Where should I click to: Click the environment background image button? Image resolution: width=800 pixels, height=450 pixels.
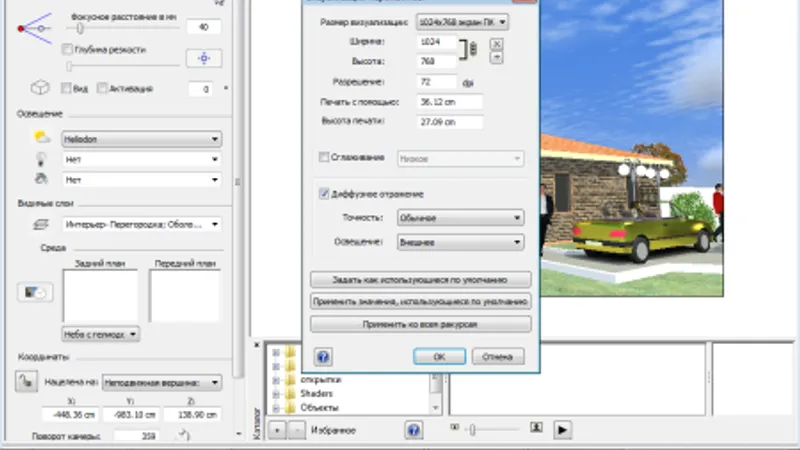click(35, 292)
